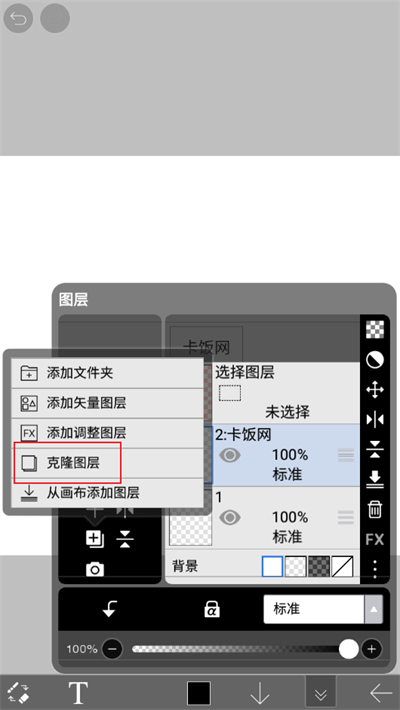Viewport: 400px width, 710px height.
Task: Open the 标准 blend mode dropdown
Action: tap(323, 609)
